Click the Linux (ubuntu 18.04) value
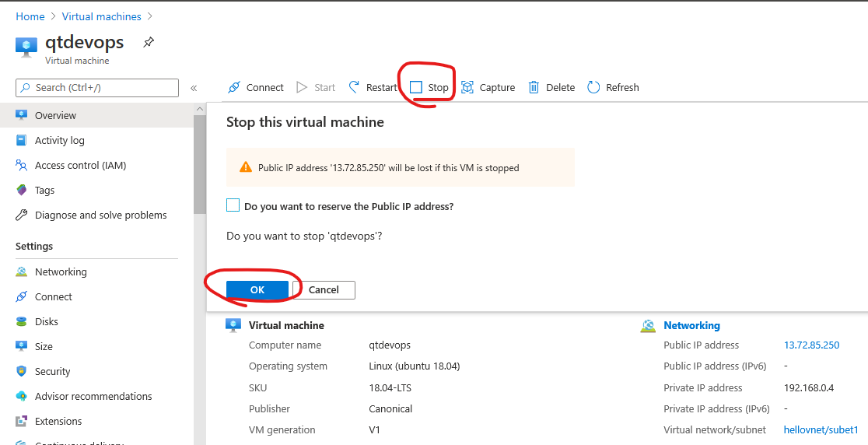 pos(414,366)
